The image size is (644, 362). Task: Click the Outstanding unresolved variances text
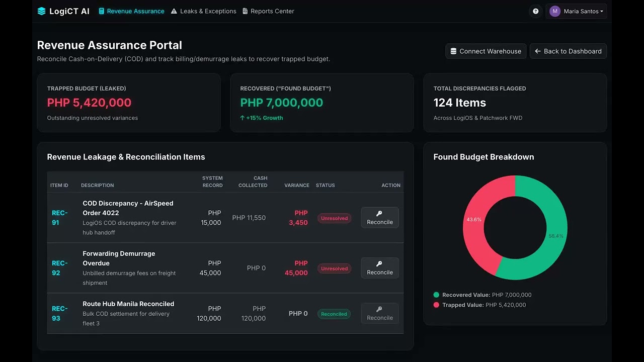(93, 118)
